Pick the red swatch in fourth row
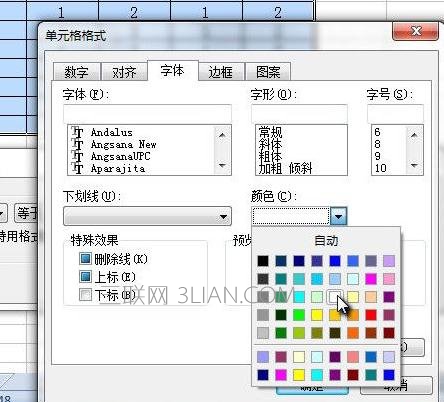Viewport: 444px width, 402px height. (371, 315)
